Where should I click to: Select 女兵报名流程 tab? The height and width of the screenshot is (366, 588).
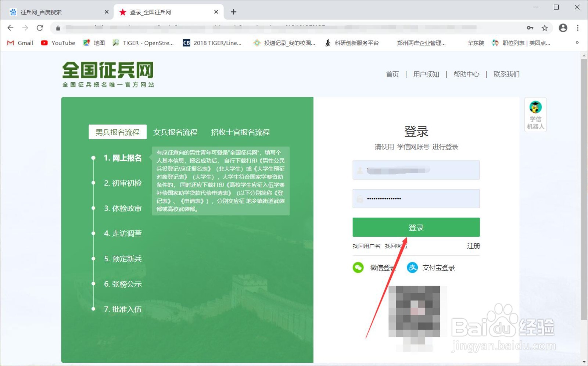pos(175,132)
